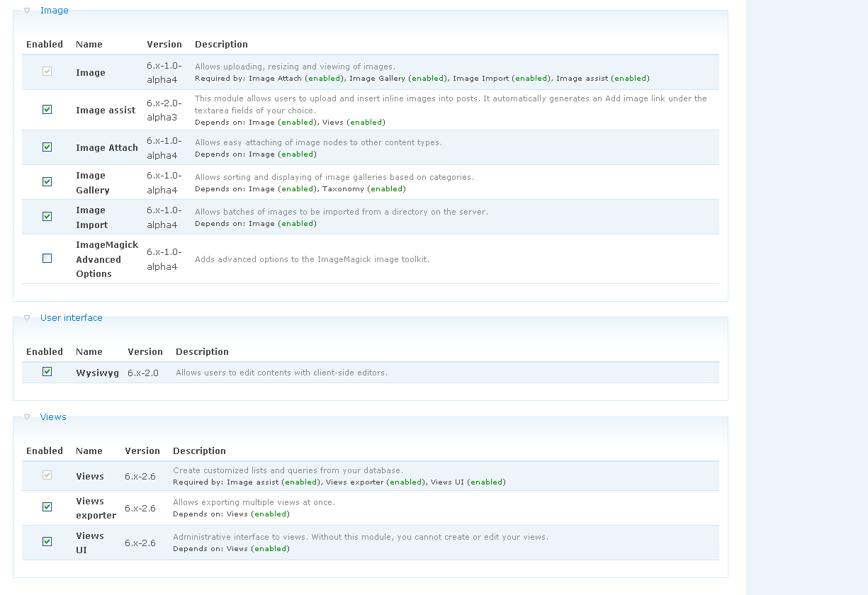
Task: Click the User interface fieldset title
Action: 72,318
